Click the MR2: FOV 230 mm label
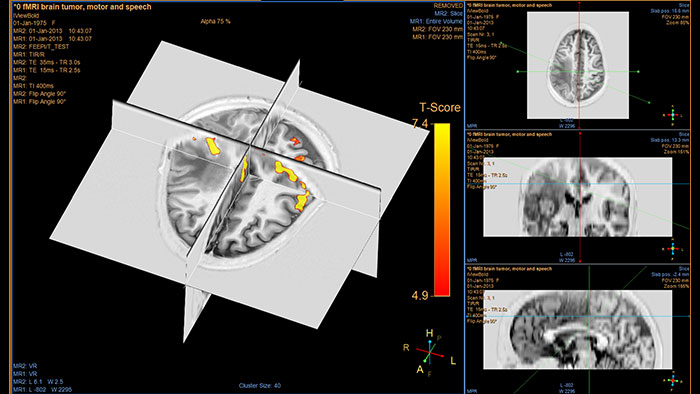The image size is (700, 394). click(438, 29)
